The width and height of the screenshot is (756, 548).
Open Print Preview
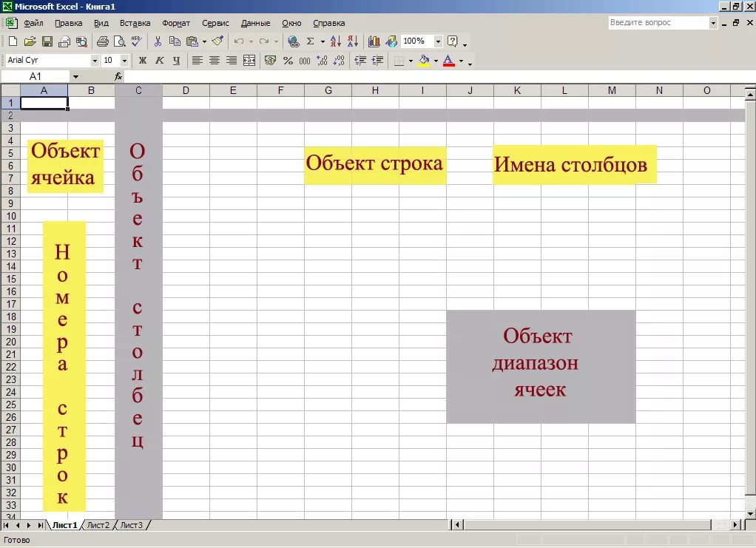click(119, 41)
